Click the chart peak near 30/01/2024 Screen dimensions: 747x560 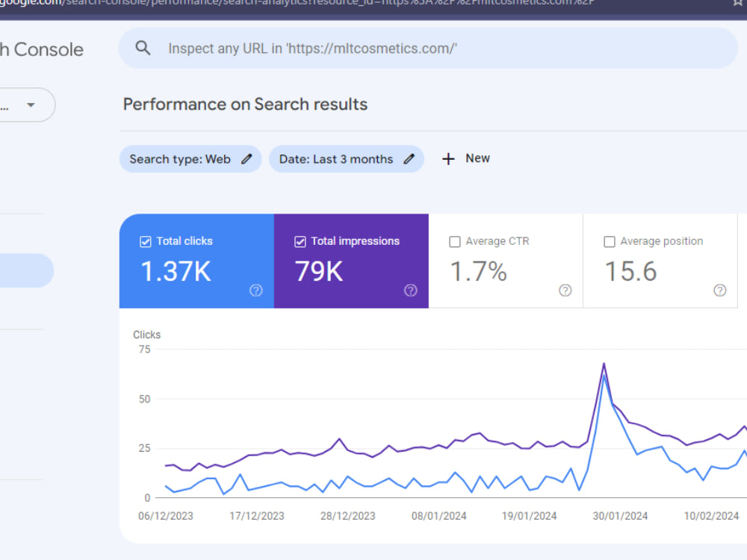tap(604, 364)
